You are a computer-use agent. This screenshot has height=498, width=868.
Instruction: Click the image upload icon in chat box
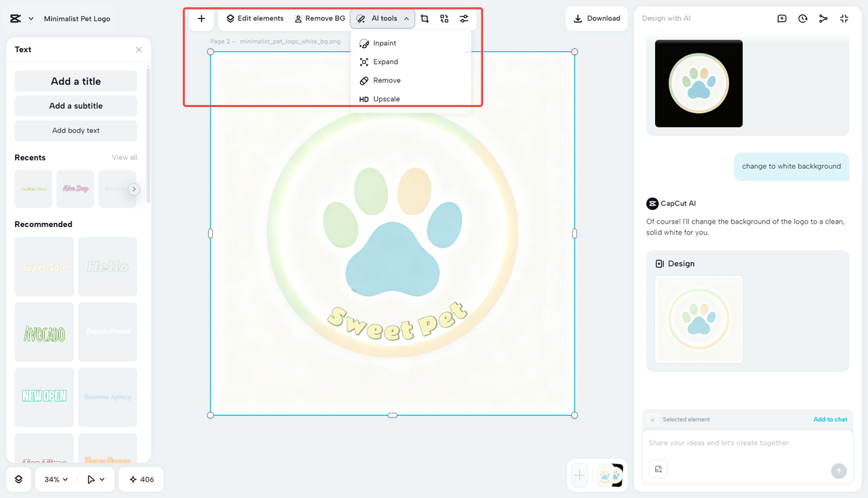point(658,469)
